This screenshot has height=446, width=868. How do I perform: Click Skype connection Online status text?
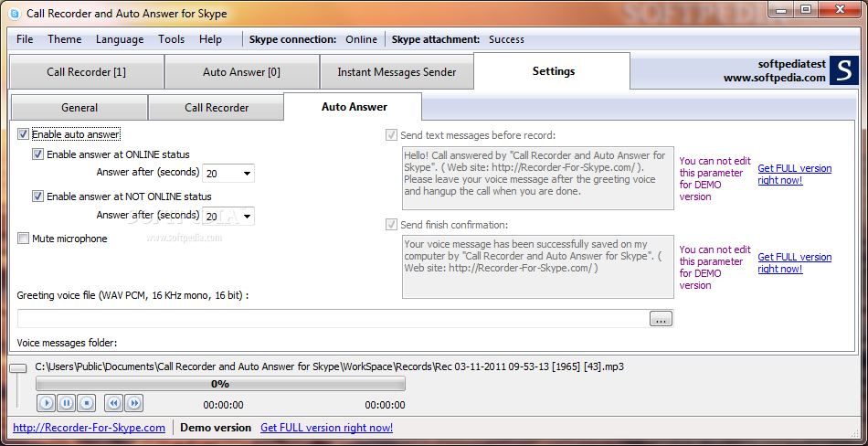[x=362, y=39]
